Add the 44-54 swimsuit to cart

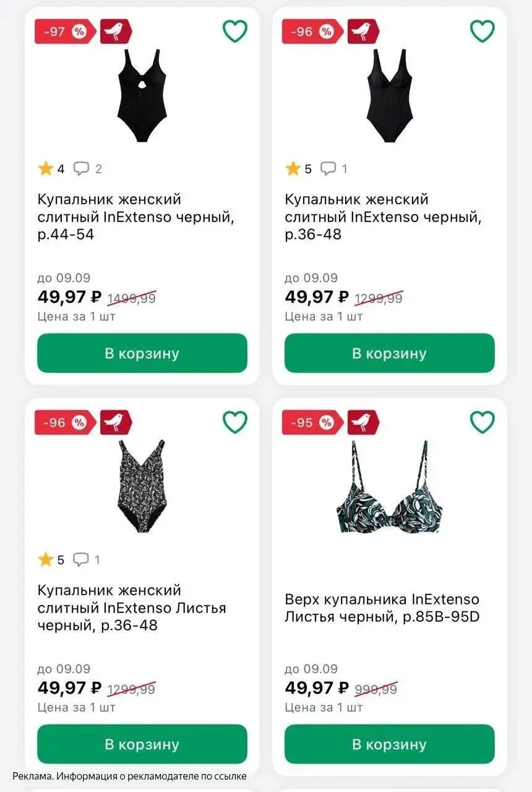142,353
